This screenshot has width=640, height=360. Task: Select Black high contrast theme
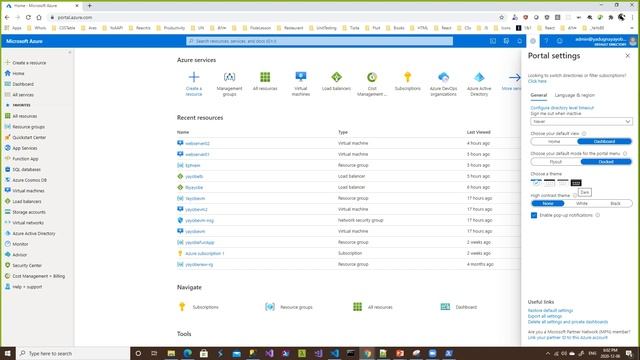[x=615, y=203]
